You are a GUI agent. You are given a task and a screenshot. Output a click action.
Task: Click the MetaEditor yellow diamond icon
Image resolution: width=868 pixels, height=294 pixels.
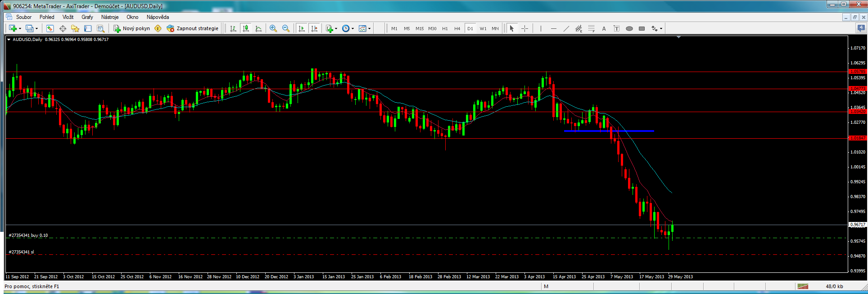158,28
